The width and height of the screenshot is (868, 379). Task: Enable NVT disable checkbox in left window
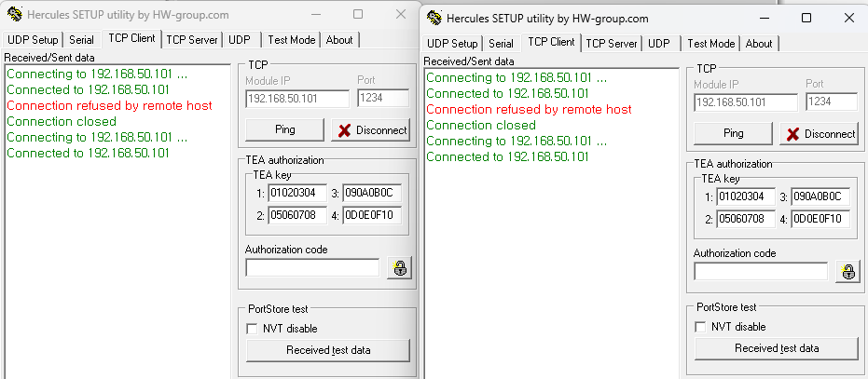(252, 329)
